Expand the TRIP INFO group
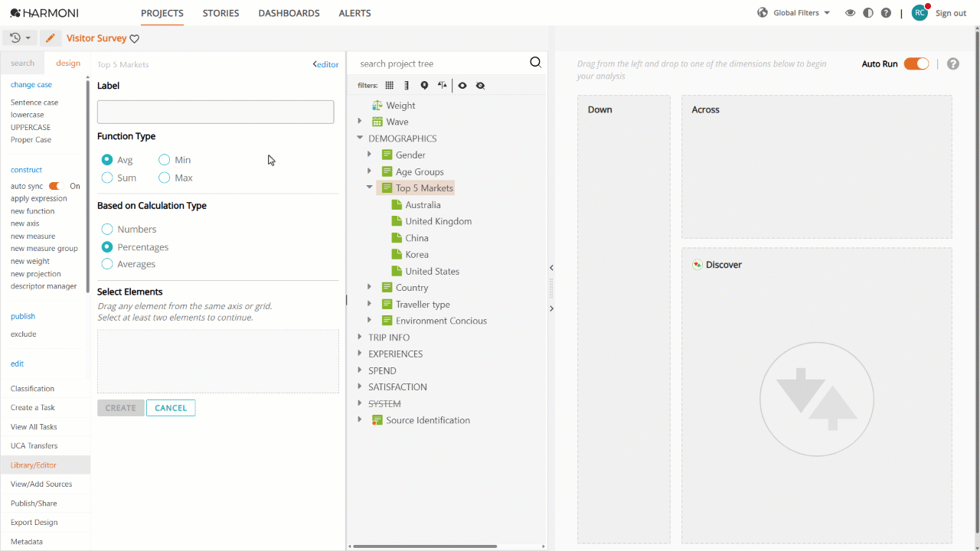 tap(360, 337)
